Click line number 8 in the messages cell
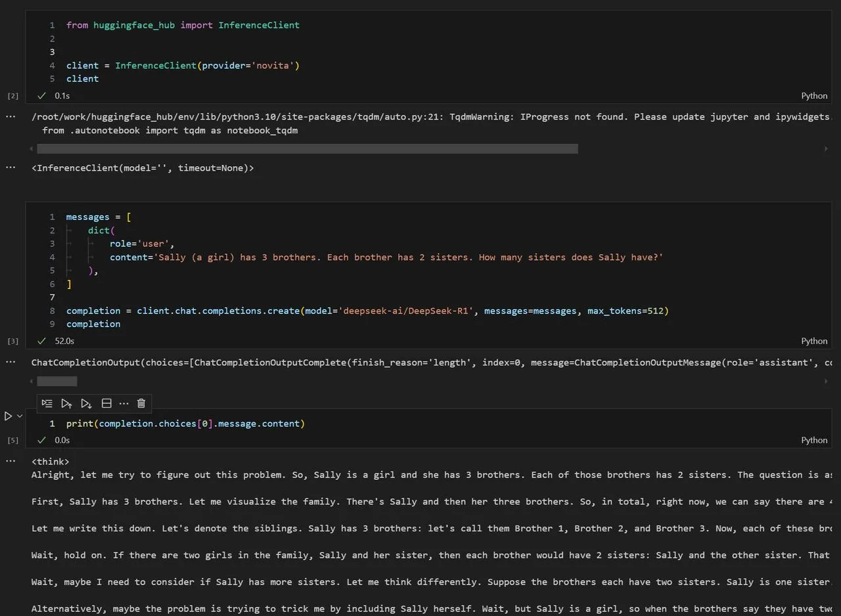Image resolution: width=841 pixels, height=616 pixels. (52, 311)
